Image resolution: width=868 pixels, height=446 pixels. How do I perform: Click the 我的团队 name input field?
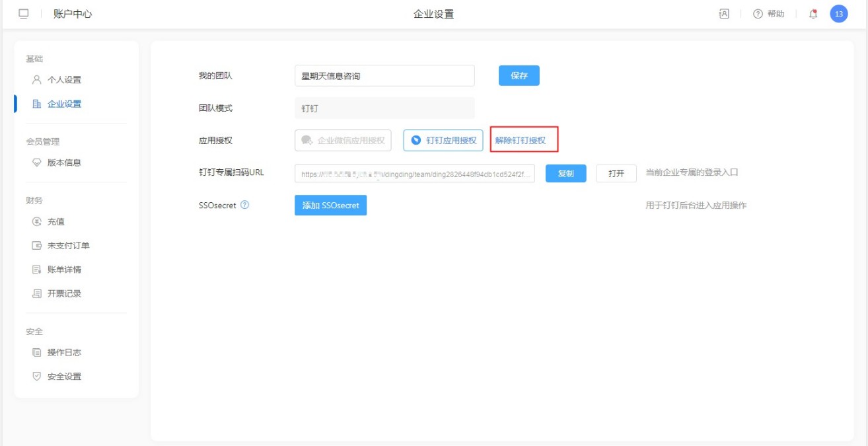(384, 76)
